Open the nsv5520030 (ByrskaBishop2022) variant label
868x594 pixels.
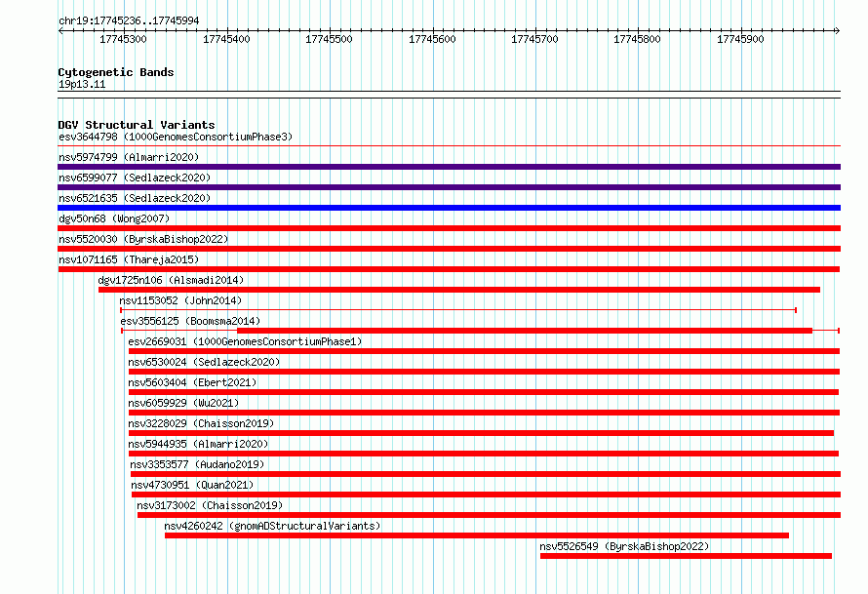click(x=143, y=239)
